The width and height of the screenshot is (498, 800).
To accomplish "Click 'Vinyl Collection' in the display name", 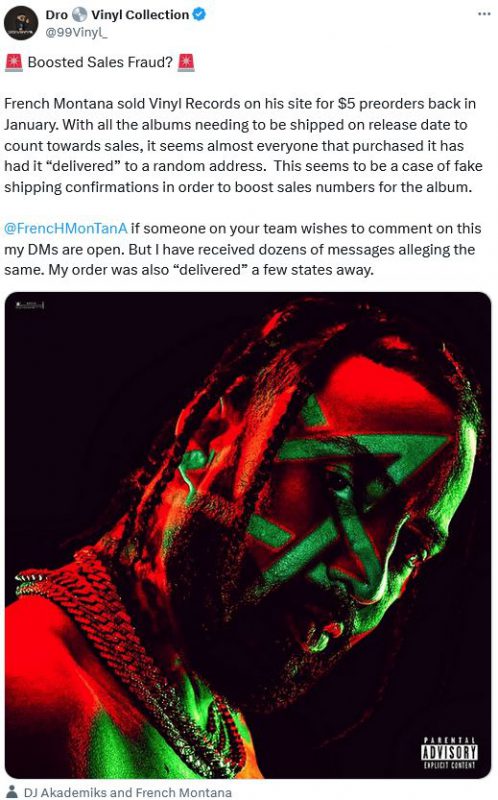I will [140, 15].
